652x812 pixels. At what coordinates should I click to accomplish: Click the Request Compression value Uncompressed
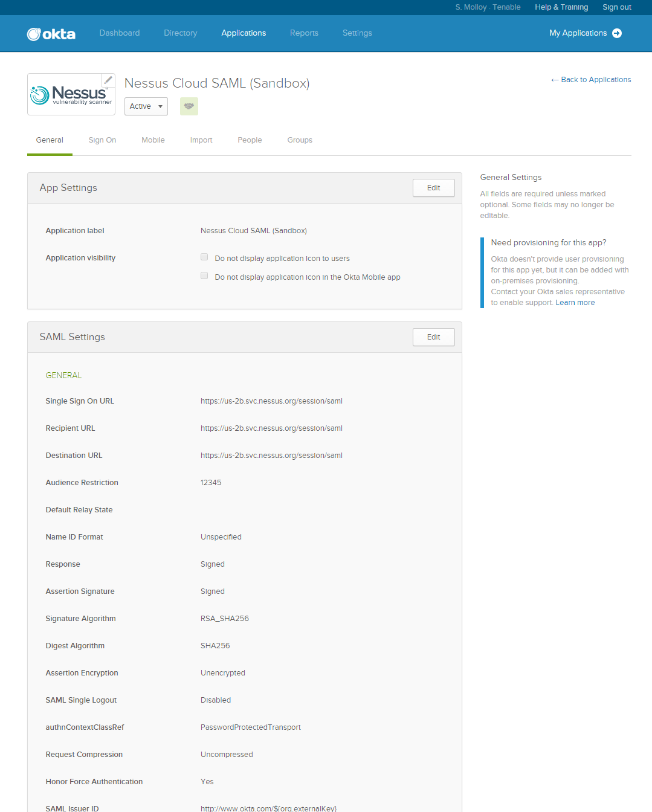[x=227, y=755]
